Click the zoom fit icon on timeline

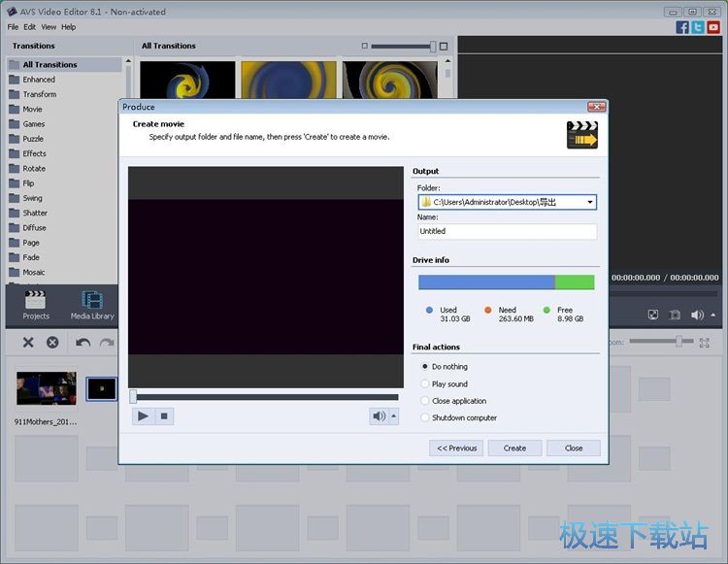[705, 343]
